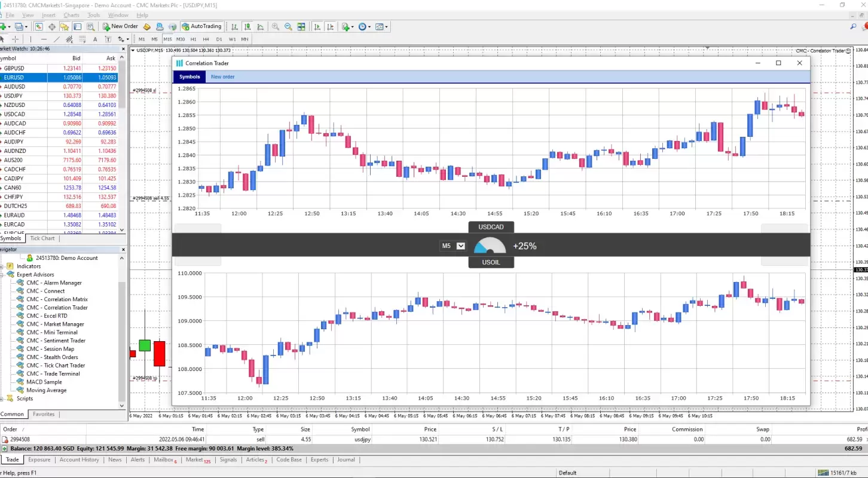
Task: Select the Crosshair tool
Action: [x=16, y=39]
